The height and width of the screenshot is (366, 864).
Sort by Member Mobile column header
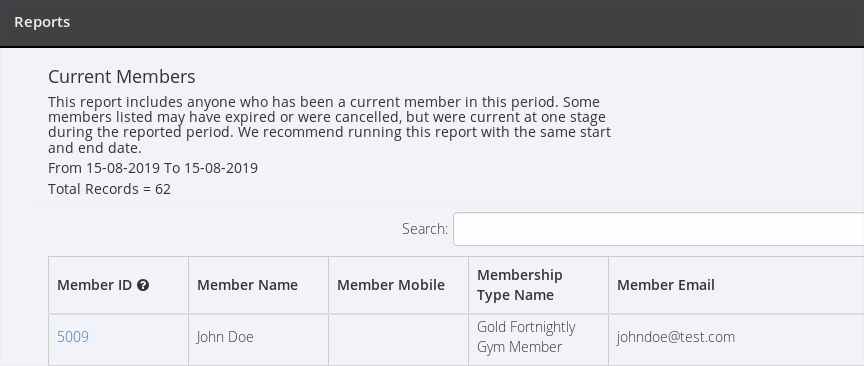click(398, 285)
